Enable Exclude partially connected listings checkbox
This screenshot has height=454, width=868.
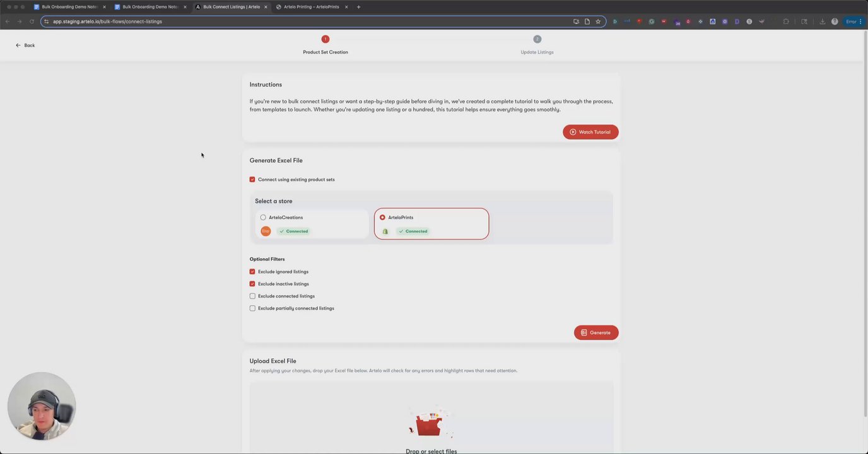[x=252, y=308]
